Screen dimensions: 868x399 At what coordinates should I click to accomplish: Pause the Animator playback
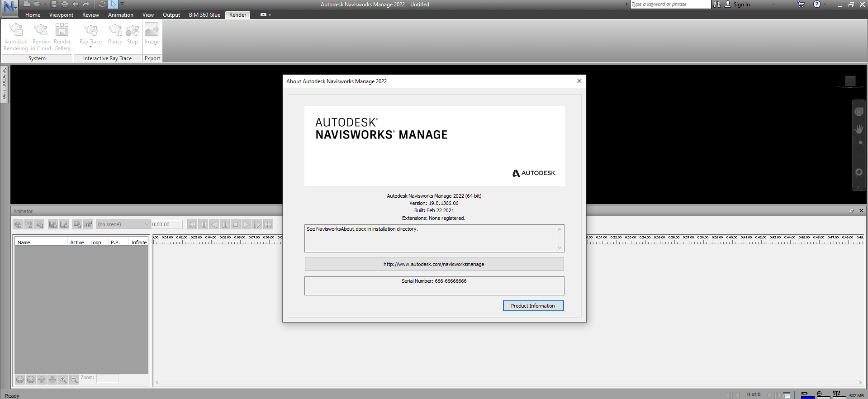click(x=225, y=224)
